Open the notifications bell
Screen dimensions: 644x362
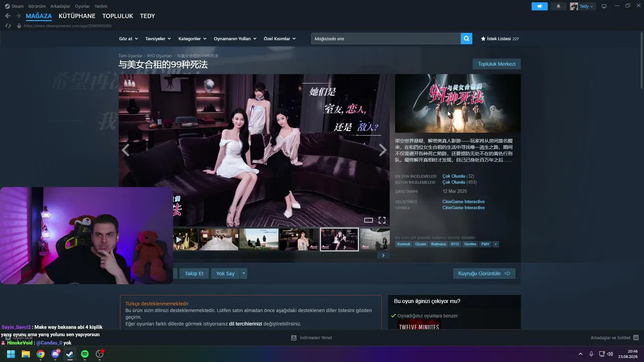(x=558, y=7)
